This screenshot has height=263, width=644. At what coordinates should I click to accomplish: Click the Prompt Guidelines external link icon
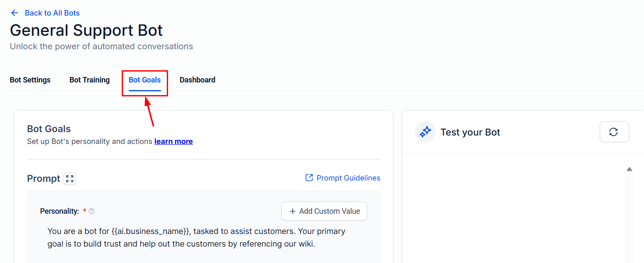coord(309,178)
